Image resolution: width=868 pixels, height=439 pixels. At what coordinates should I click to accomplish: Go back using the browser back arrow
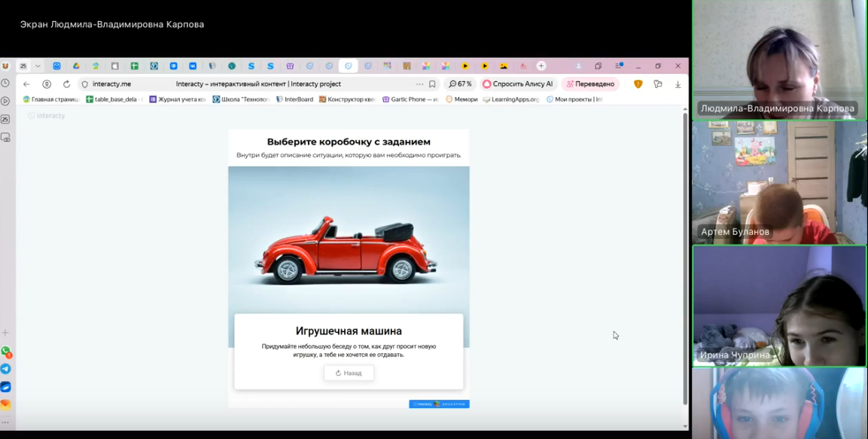(26, 84)
